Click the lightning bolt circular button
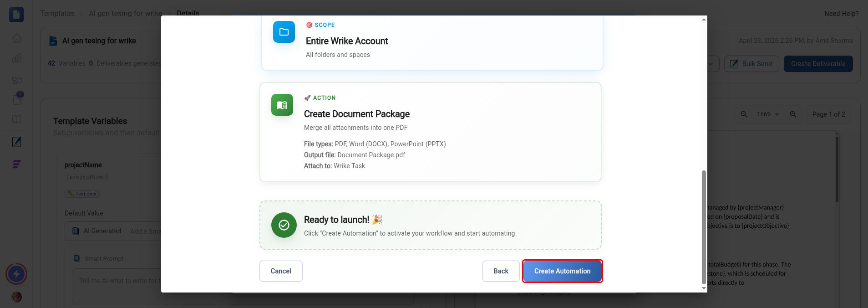 point(16,274)
